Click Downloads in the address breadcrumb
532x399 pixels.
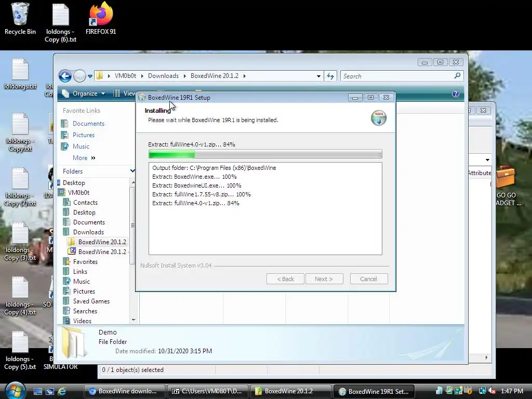(163, 76)
